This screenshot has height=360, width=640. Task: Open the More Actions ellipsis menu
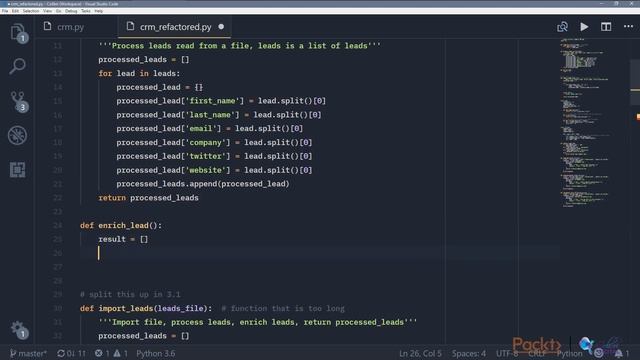628,27
